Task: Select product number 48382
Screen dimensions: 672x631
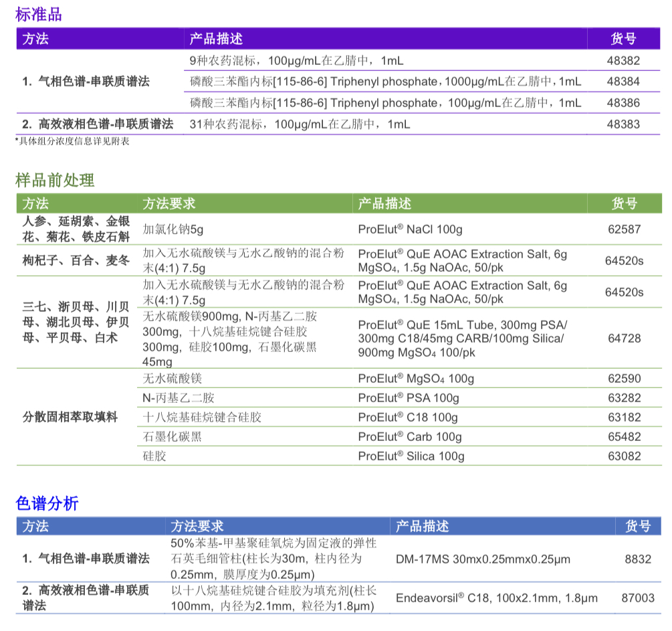Action: (623, 60)
